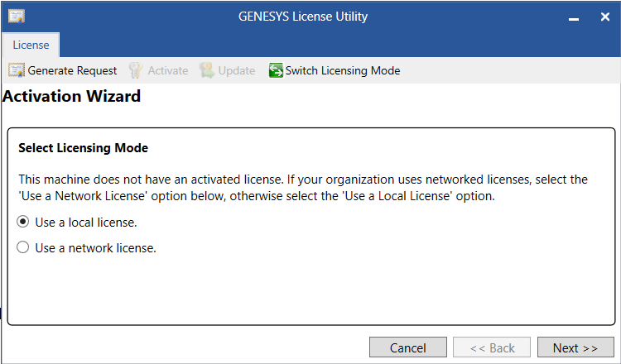Select the network license radio button
Screen dimensions: 621x364
[x=23, y=247]
